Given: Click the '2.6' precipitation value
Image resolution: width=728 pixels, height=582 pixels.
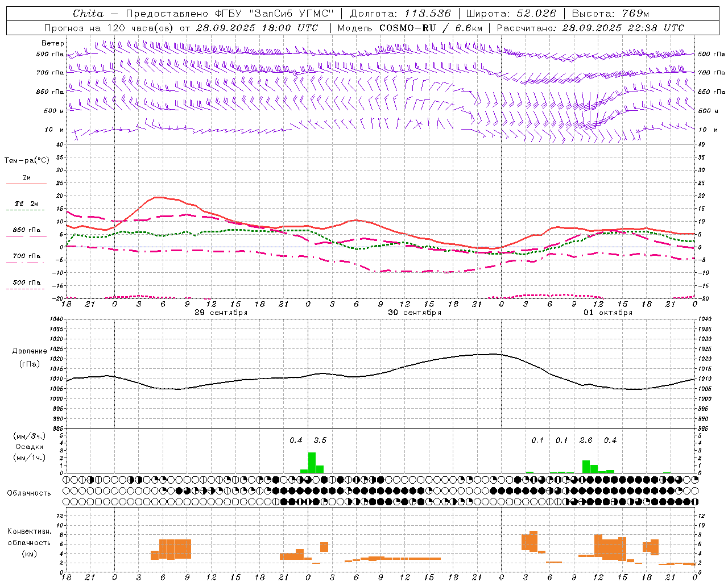Looking at the screenshot, I should [586, 440].
